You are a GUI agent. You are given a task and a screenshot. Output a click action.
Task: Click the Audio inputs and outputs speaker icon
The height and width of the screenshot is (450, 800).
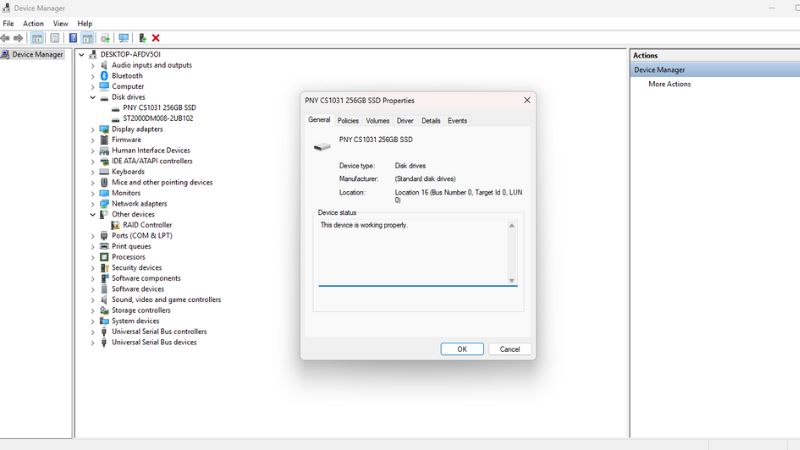[104, 65]
